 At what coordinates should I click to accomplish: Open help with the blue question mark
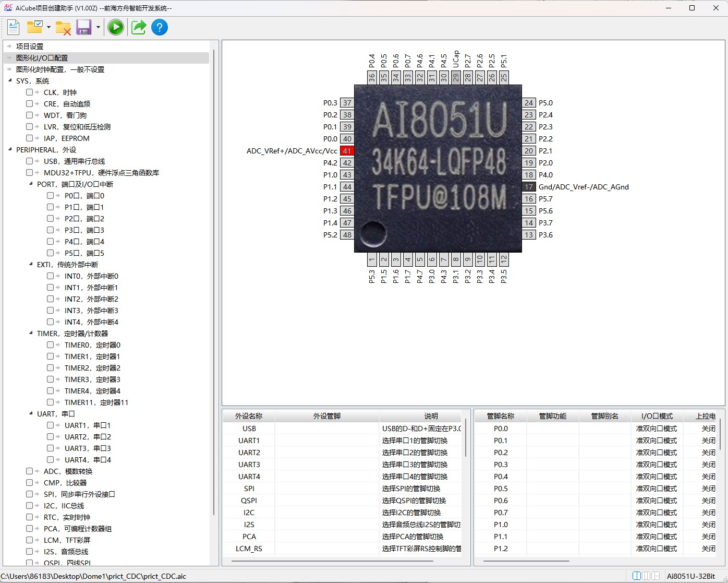[160, 27]
